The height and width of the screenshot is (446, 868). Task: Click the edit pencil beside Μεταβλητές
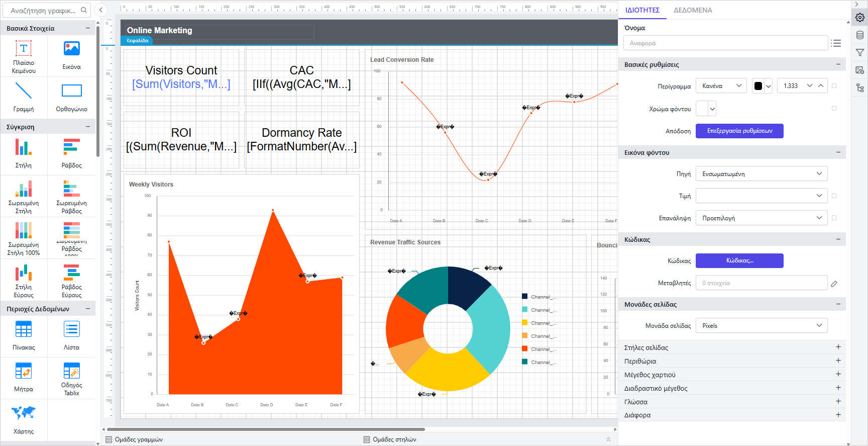coord(834,284)
